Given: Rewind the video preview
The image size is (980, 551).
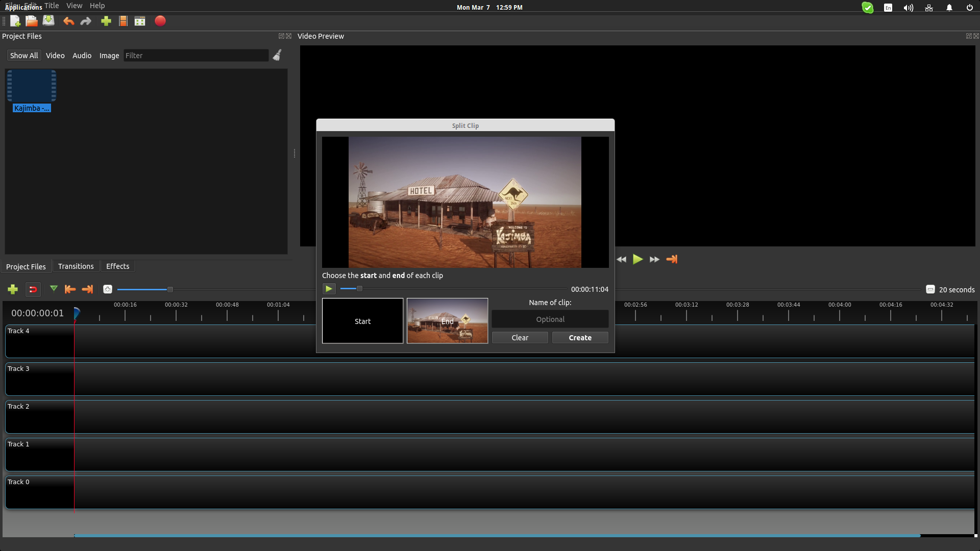Looking at the screenshot, I should pos(621,259).
